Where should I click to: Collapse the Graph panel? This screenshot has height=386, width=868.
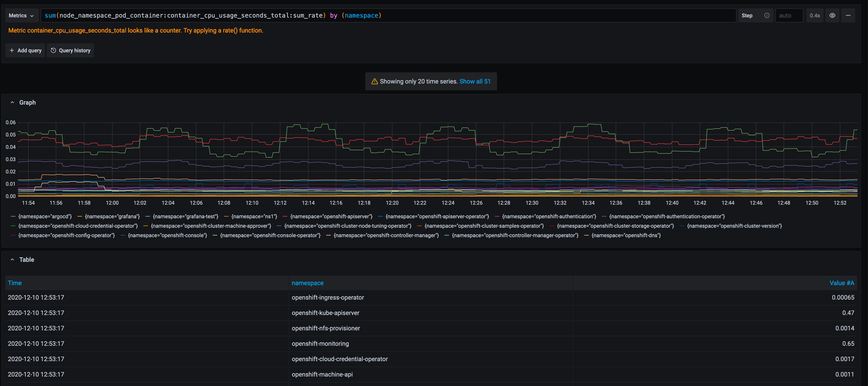(x=13, y=102)
